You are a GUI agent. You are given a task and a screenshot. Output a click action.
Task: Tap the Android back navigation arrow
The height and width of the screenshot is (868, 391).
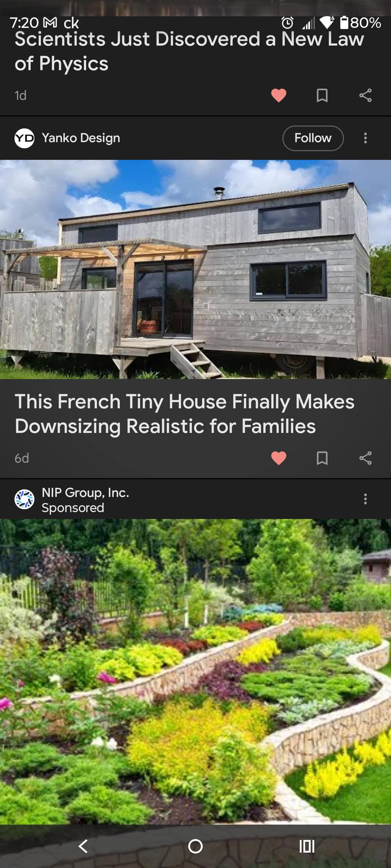[x=83, y=846]
